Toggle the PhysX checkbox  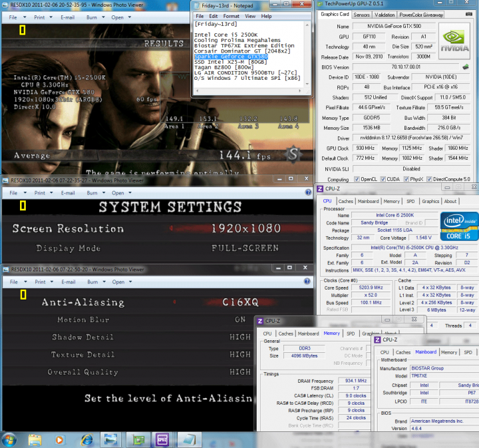406,179
